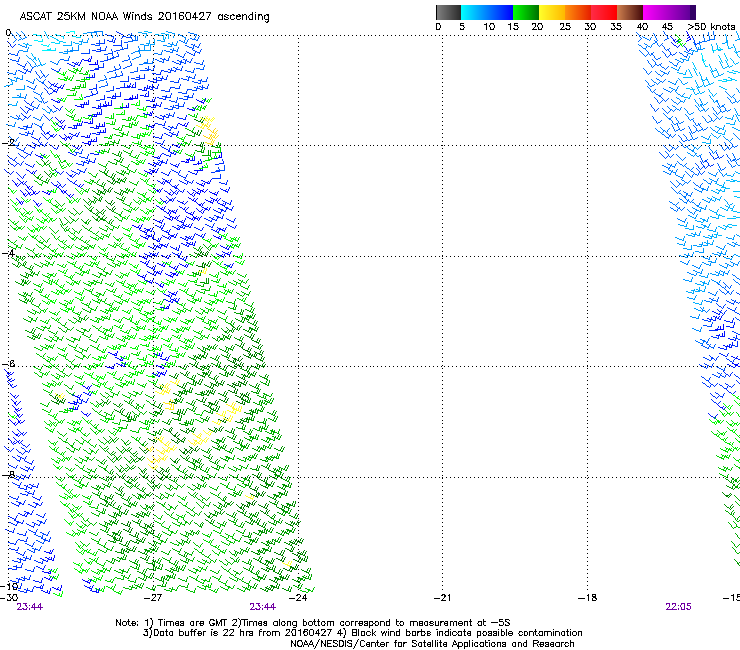
Task: Click the brown 35-40 knots legend band
Action: click(630, 12)
